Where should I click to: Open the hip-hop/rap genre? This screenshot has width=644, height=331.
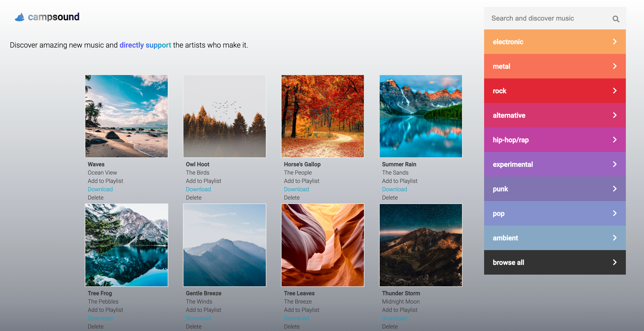pos(555,140)
